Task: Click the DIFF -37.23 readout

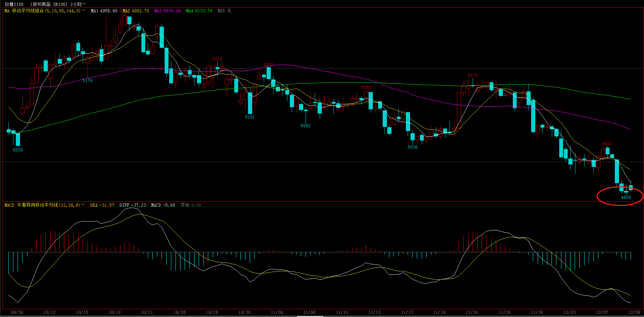Action: [133, 205]
